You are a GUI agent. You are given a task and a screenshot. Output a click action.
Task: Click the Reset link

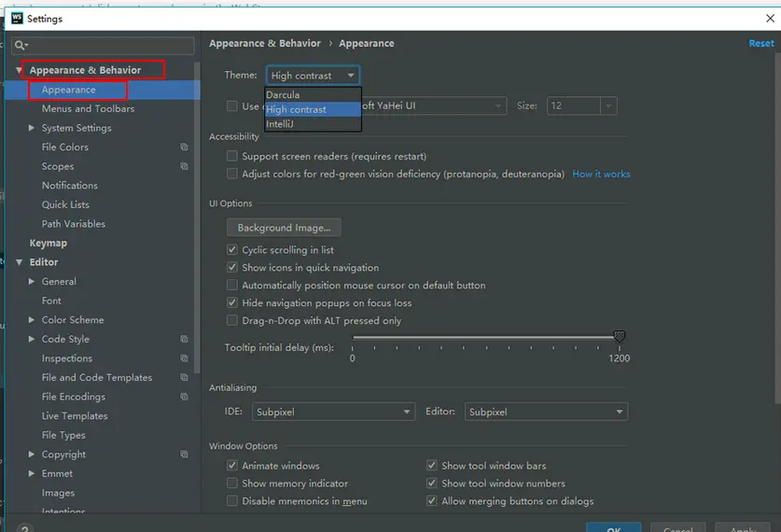coord(761,43)
